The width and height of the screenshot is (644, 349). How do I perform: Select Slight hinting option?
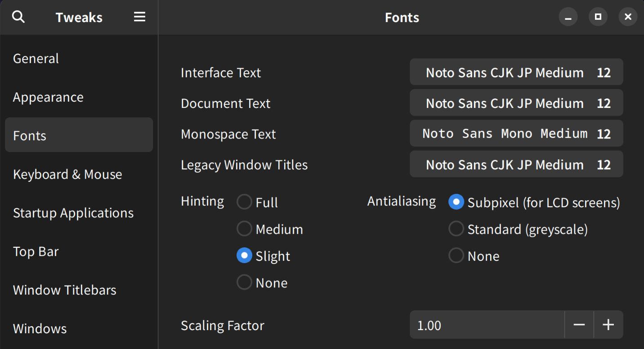tap(264, 256)
